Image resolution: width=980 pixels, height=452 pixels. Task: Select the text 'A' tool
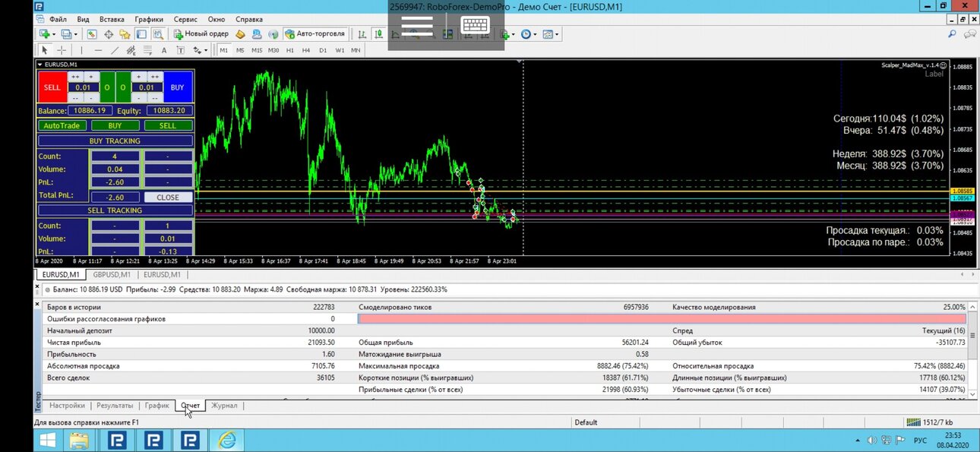(164, 50)
